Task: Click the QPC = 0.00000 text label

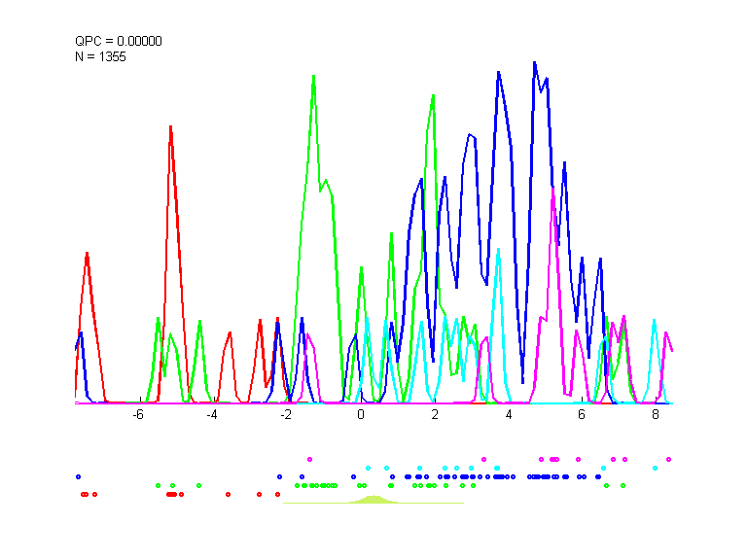Action: click(x=119, y=41)
